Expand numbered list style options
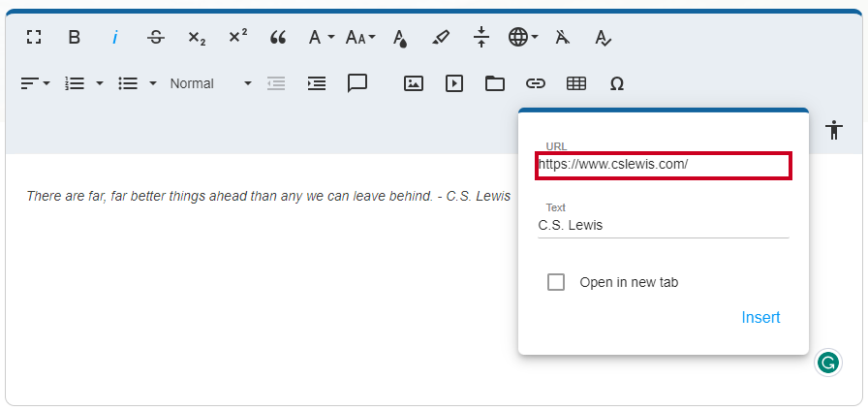 100,83
